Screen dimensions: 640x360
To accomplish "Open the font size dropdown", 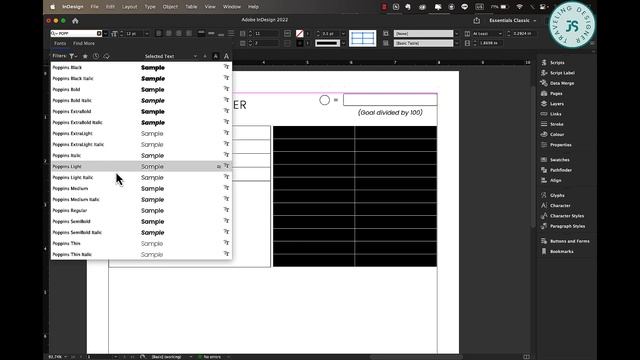I will (x=147, y=33).
